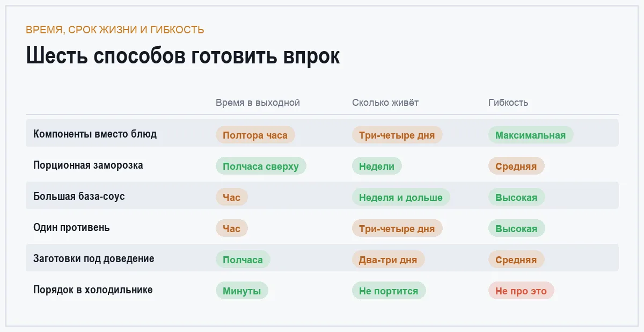Click "Три-четыре дня" in Компоненты вместо блюд row
This screenshot has height=332, width=644.
pos(397,135)
